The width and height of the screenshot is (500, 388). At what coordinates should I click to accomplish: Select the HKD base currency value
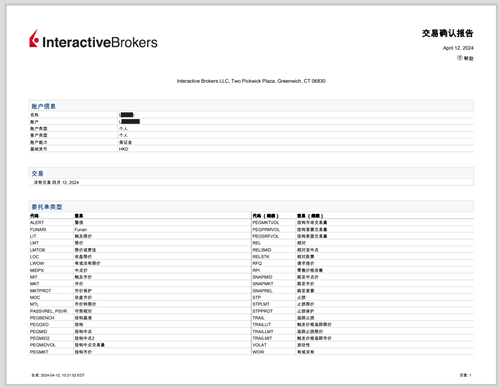coord(123,149)
